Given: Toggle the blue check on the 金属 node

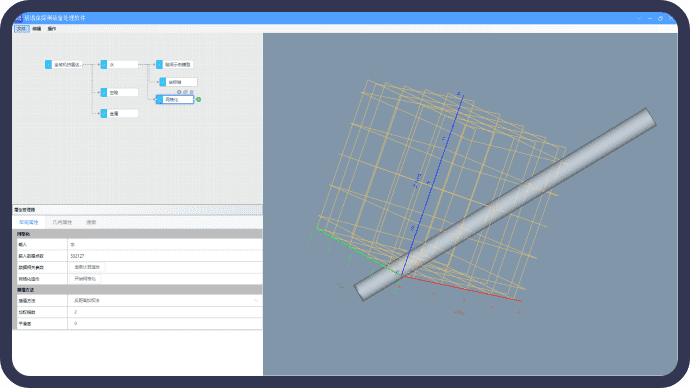Looking at the screenshot, I should 104,113.
